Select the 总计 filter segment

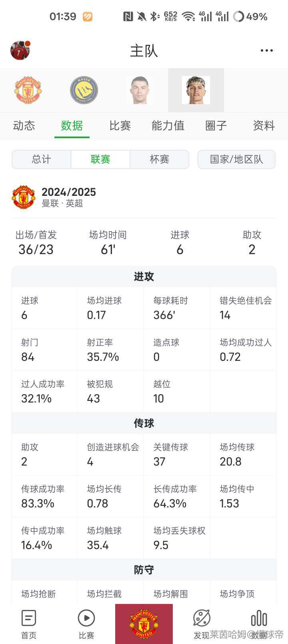click(42, 159)
